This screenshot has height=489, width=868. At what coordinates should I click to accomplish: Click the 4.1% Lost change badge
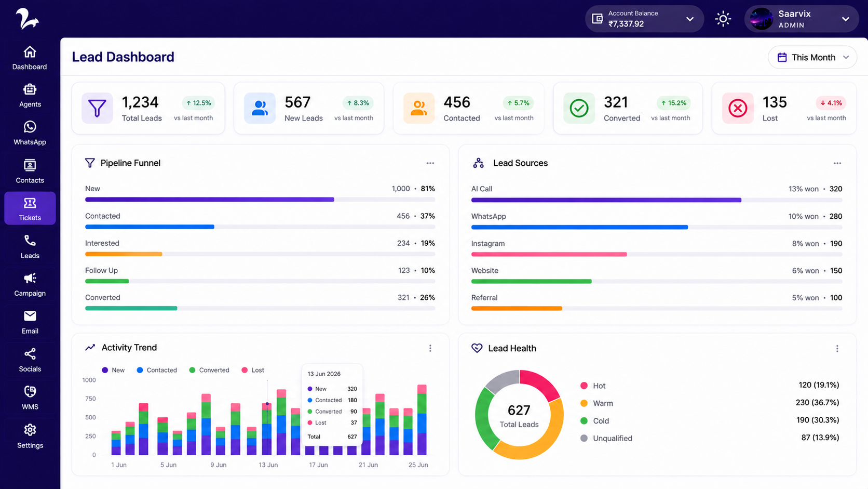tap(831, 103)
